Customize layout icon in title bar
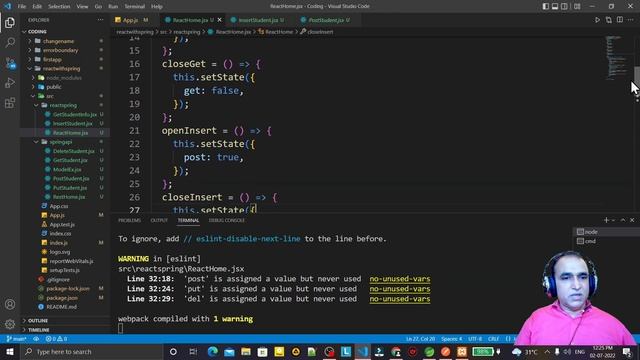Viewport: 640px width, 360px height. point(577,6)
